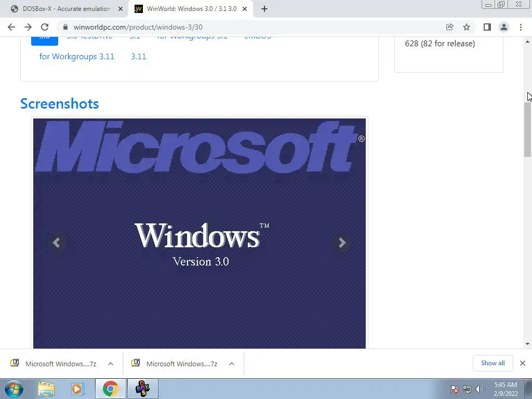Restore down the Chrome window
Image resolution: width=532 pixels, height=399 pixels.
pyautogui.click(x=501, y=5)
